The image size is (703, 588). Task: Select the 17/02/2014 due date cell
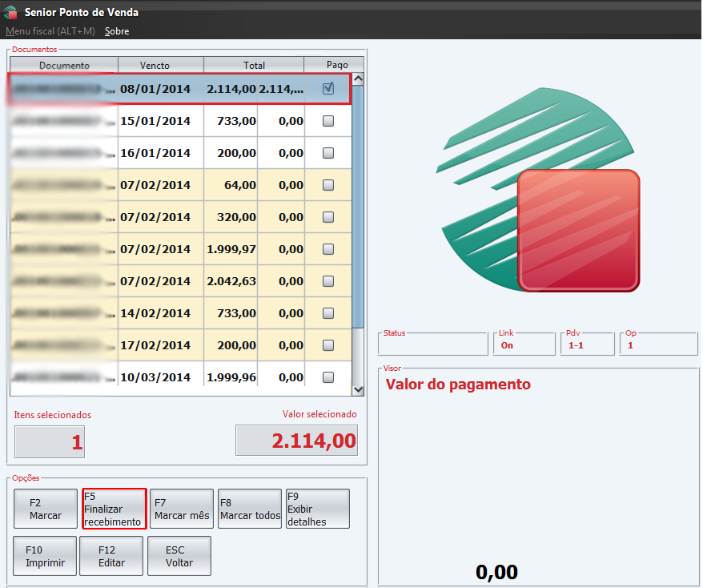click(160, 345)
